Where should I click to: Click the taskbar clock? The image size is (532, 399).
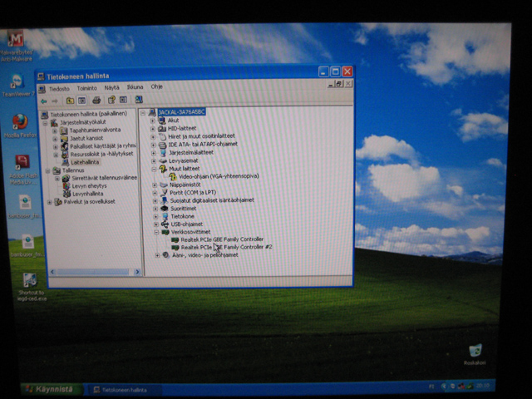483,386
